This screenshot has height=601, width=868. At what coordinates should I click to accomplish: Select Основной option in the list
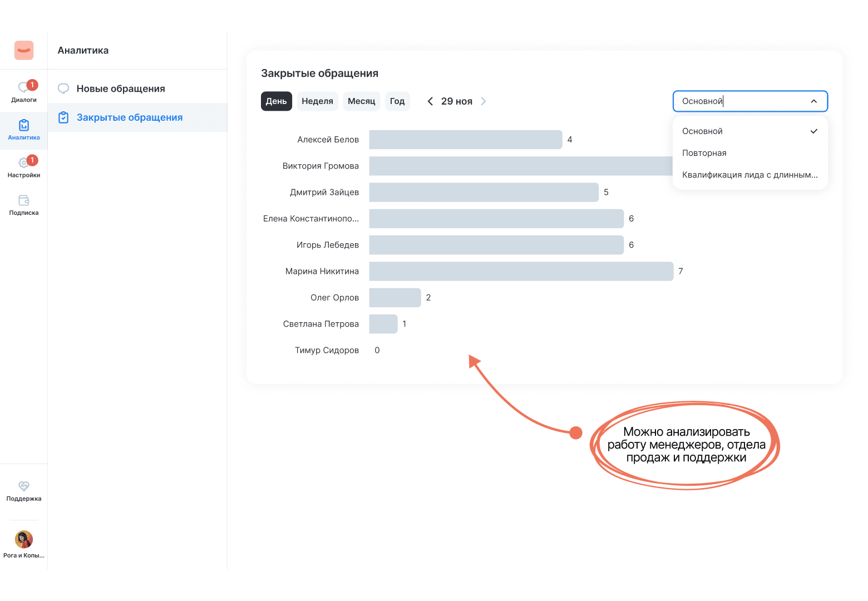[703, 131]
